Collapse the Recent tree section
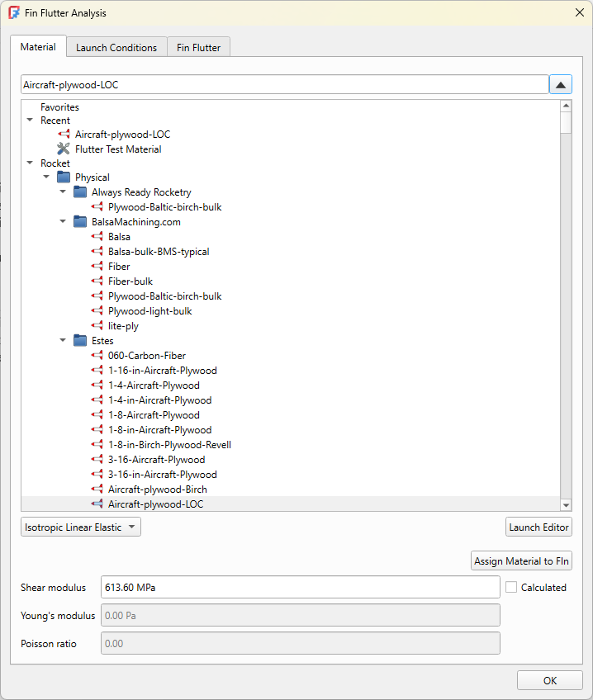The image size is (593, 700). click(30, 120)
